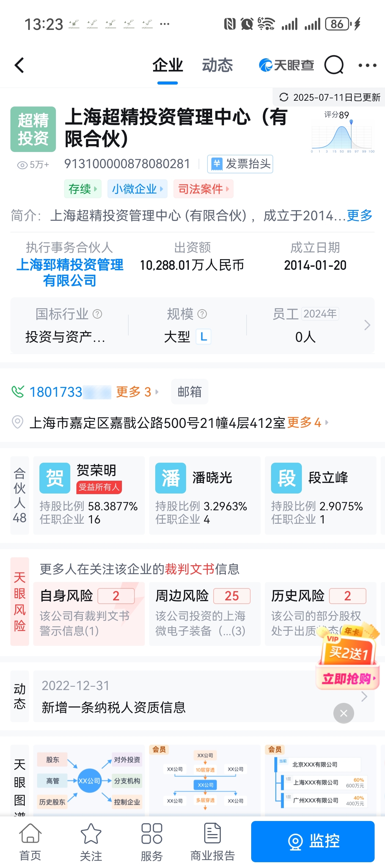The height and width of the screenshot is (868, 385).
Task: Tap the 评分89 score chart
Action: (343, 132)
